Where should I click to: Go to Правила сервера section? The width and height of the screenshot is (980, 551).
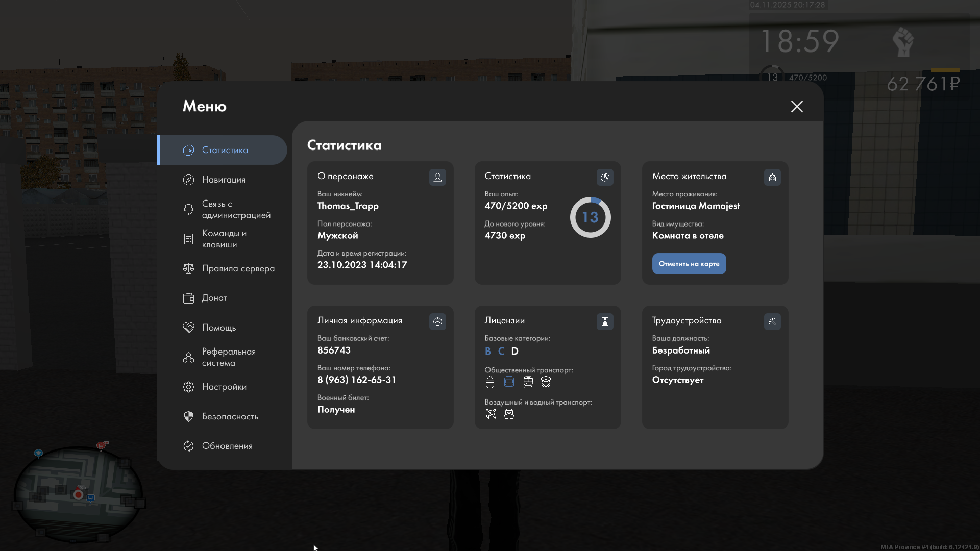tap(237, 268)
